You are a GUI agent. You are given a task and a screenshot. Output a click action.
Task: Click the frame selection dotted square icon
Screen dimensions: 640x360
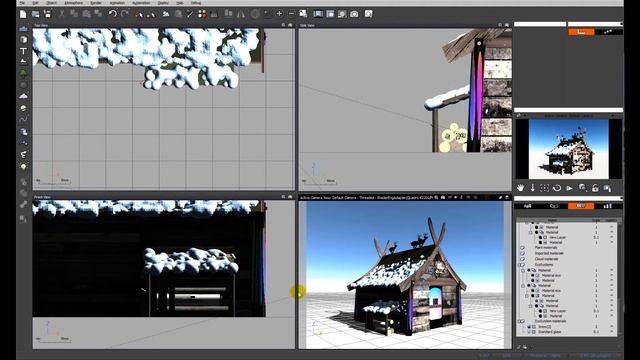(544, 188)
